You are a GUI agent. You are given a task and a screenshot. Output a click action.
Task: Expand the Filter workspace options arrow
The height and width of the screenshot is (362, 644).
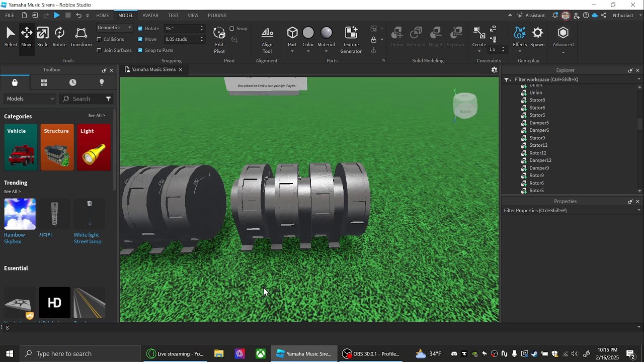point(639,79)
